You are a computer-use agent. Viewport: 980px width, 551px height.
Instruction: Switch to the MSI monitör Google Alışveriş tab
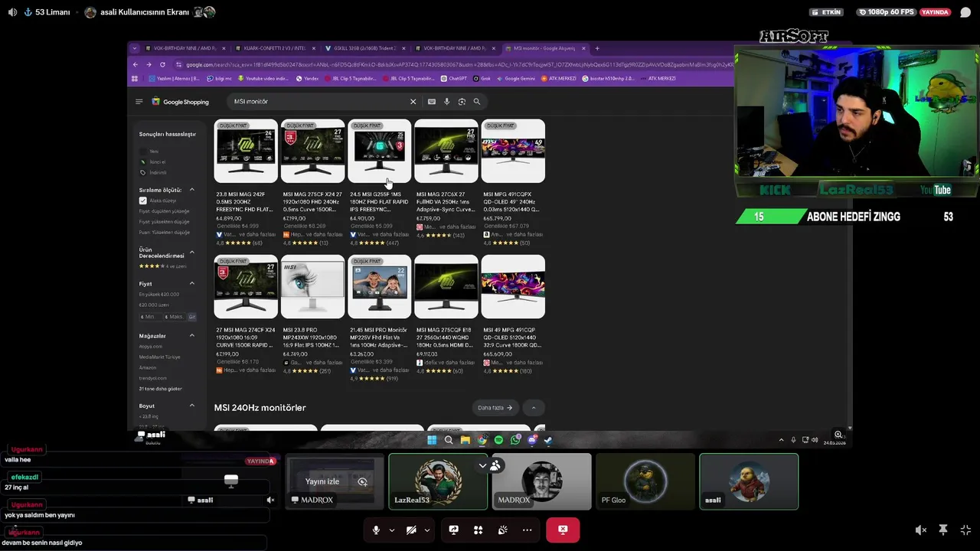point(544,48)
